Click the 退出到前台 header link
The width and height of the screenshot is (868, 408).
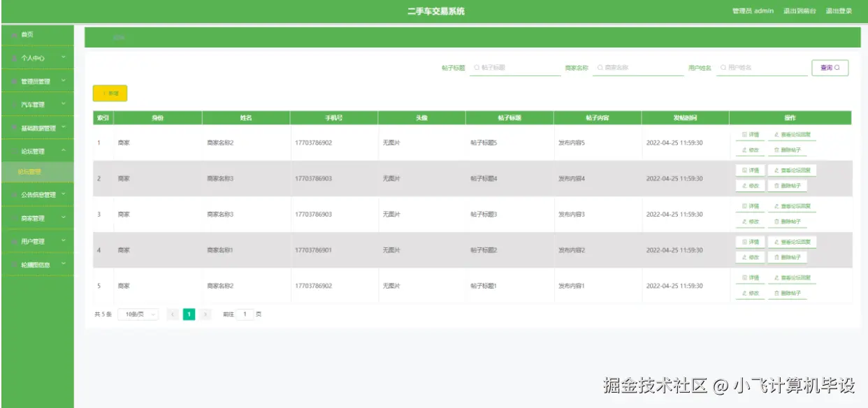pyautogui.click(x=800, y=11)
